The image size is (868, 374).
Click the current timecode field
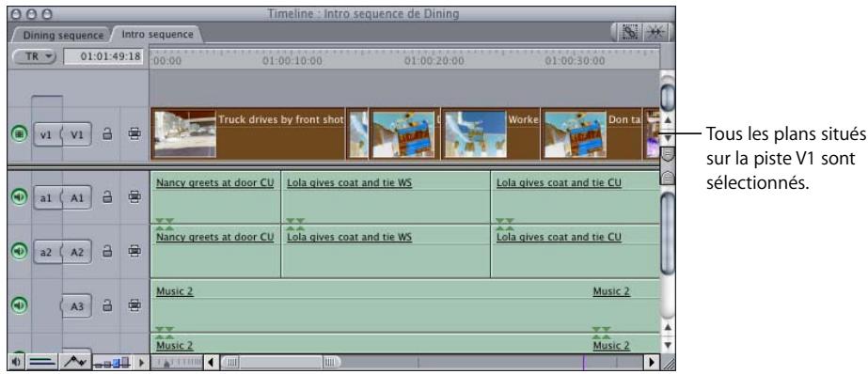click(103, 56)
